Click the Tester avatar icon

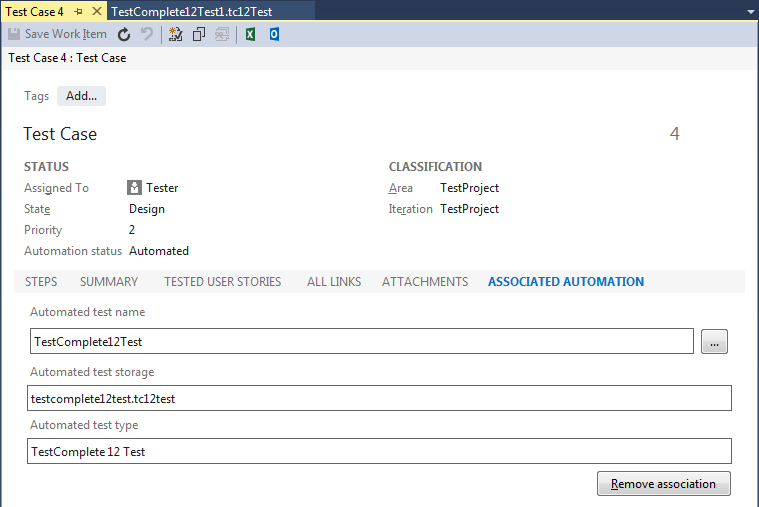click(x=135, y=187)
